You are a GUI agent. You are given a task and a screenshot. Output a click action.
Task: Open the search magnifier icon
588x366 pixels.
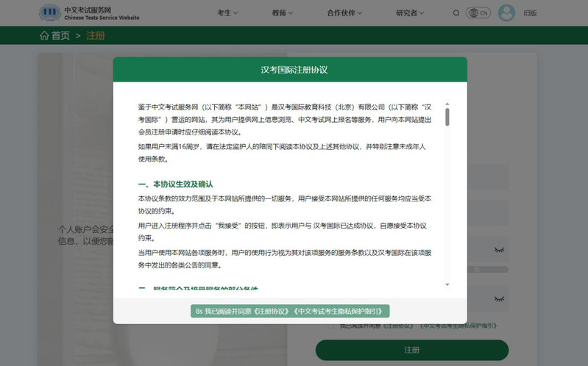click(x=456, y=13)
